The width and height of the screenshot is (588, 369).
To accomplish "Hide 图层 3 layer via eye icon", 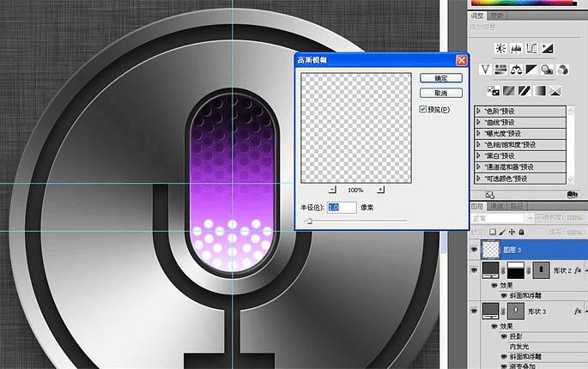I will [475, 250].
